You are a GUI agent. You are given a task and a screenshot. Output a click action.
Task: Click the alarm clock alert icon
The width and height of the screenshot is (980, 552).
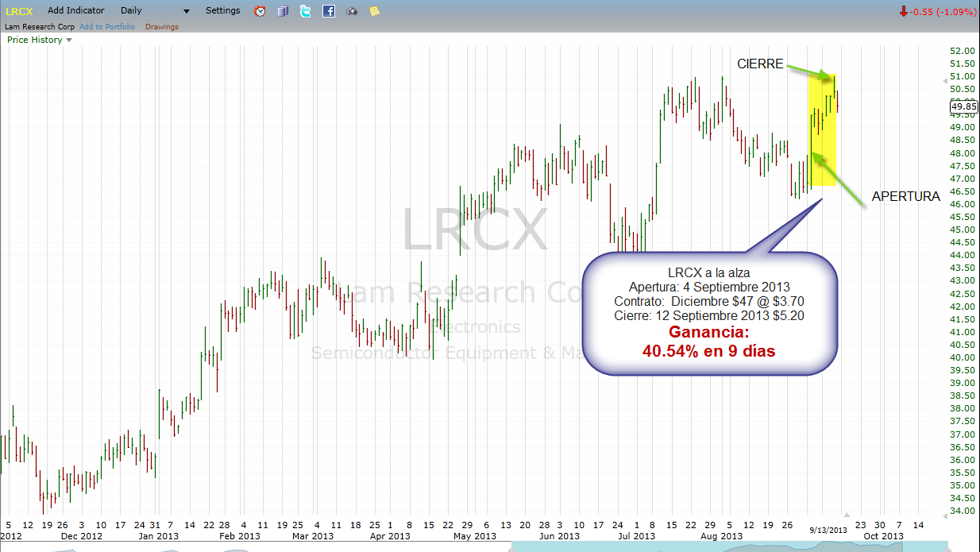[x=260, y=11]
